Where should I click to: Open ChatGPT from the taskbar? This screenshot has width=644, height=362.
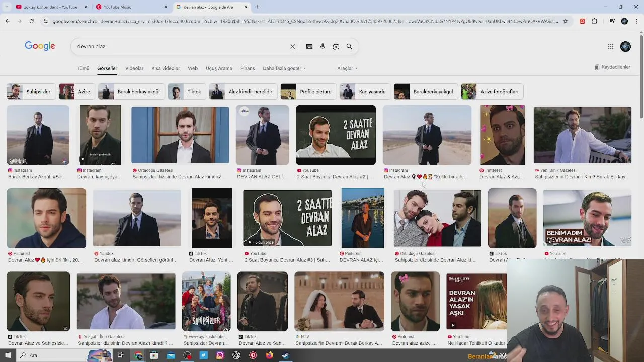tap(236, 355)
